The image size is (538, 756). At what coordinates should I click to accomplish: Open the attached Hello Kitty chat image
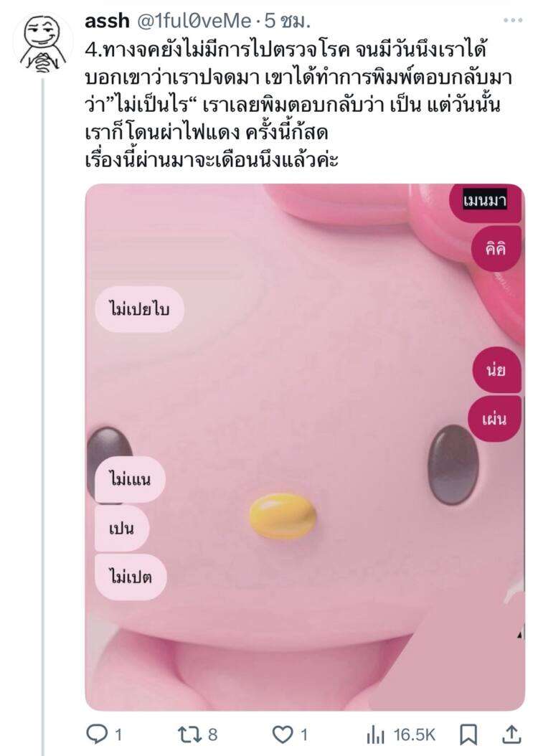click(305, 446)
